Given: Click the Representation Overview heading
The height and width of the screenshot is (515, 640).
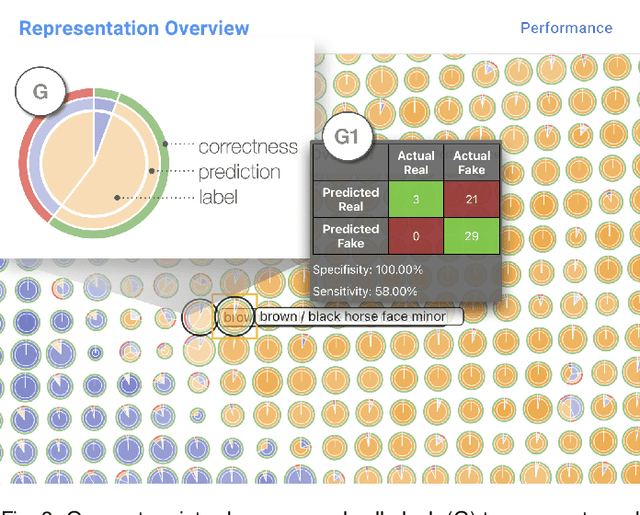Looking at the screenshot, I should pyautogui.click(x=134, y=28).
